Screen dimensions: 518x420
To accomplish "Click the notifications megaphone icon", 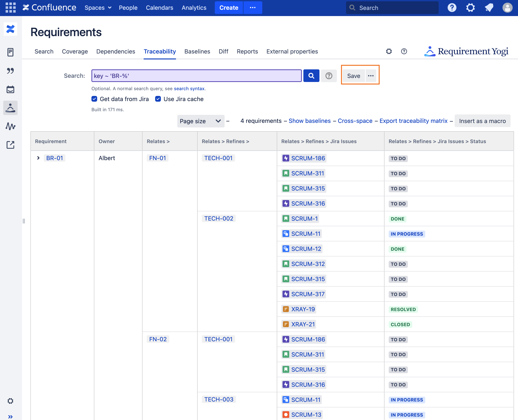I will pos(489,8).
